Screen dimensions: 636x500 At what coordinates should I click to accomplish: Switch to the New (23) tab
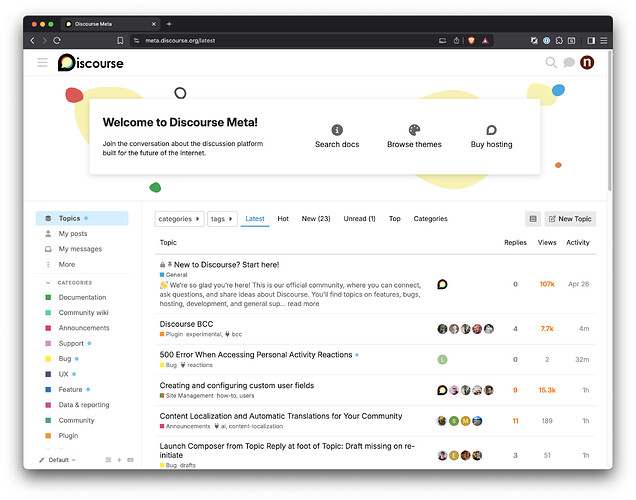(x=316, y=219)
